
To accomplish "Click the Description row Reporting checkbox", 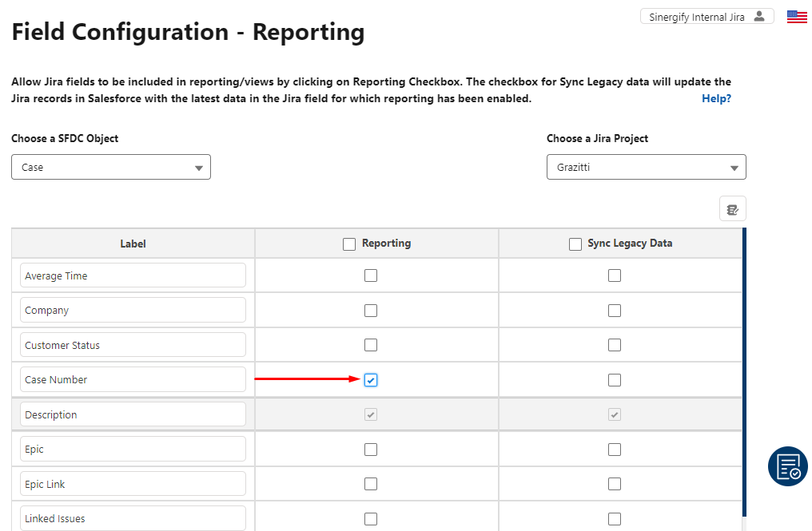I will coord(371,414).
